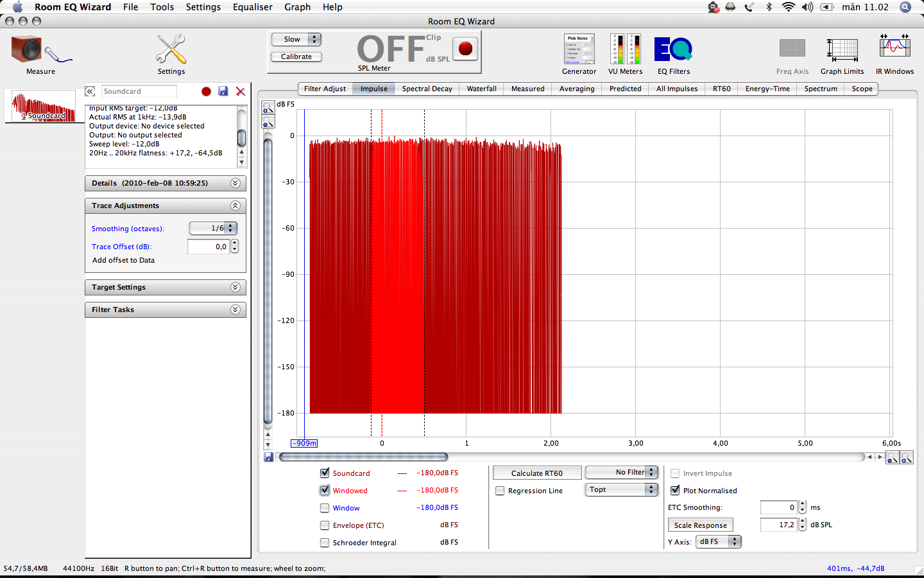Open the Graph menu
Viewport: 924px width, 578px height.
(x=297, y=7)
